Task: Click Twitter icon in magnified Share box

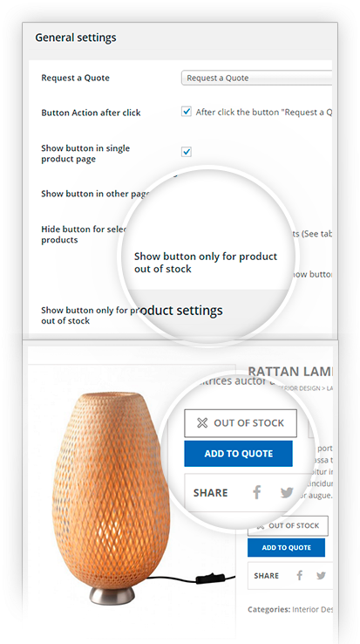Action: [287, 492]
